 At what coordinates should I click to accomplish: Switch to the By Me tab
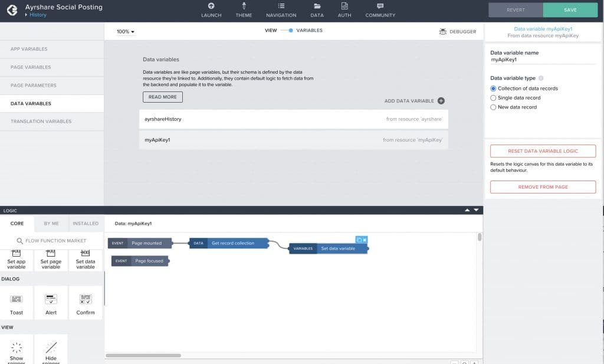point(51,224)
